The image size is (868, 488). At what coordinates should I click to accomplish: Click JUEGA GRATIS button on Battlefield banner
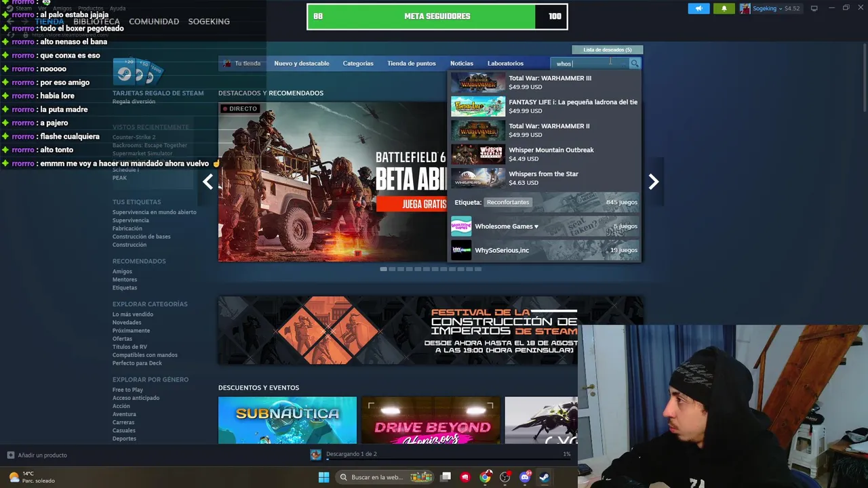tap(412, 204)
